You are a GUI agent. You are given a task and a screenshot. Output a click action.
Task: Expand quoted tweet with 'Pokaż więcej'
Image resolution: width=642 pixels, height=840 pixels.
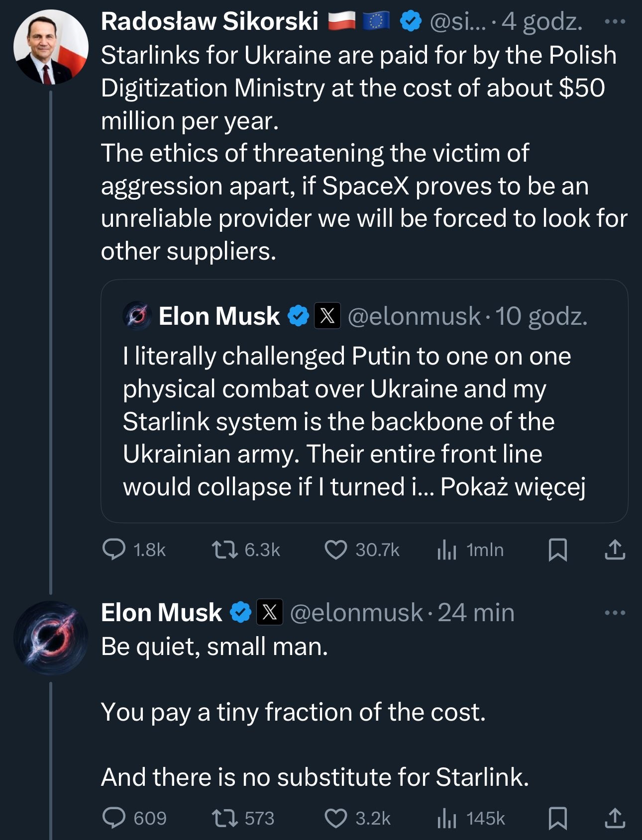[x=513, y=487]
